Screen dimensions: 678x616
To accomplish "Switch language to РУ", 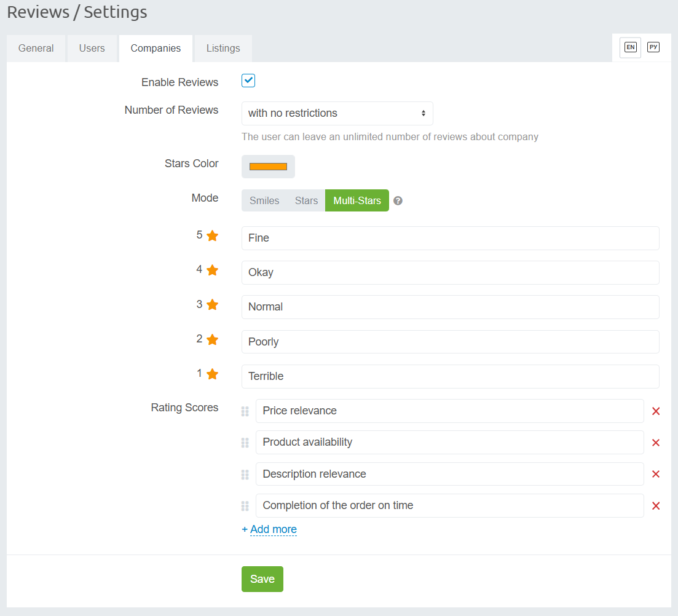I will 653,47.
